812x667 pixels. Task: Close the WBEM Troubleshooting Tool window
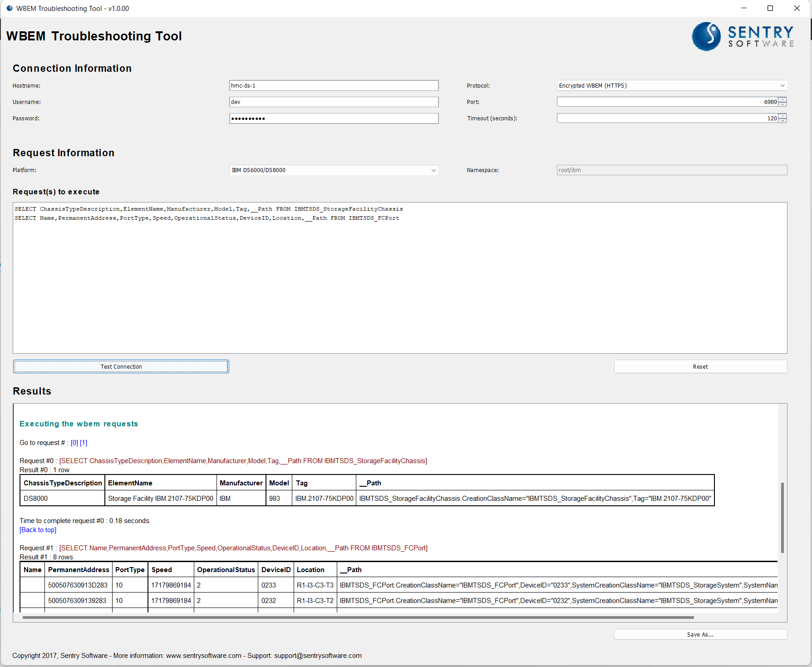pyautogui.click(x=797, y=8)
